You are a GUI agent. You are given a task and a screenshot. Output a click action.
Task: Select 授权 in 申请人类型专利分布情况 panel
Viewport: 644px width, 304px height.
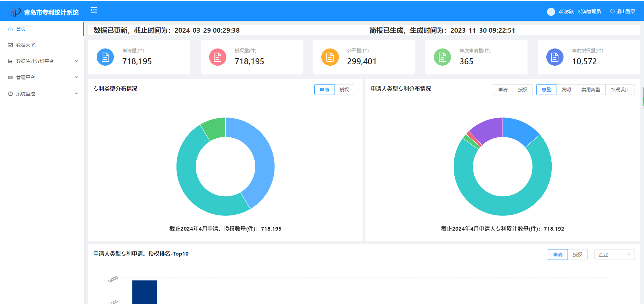point(523,90)
